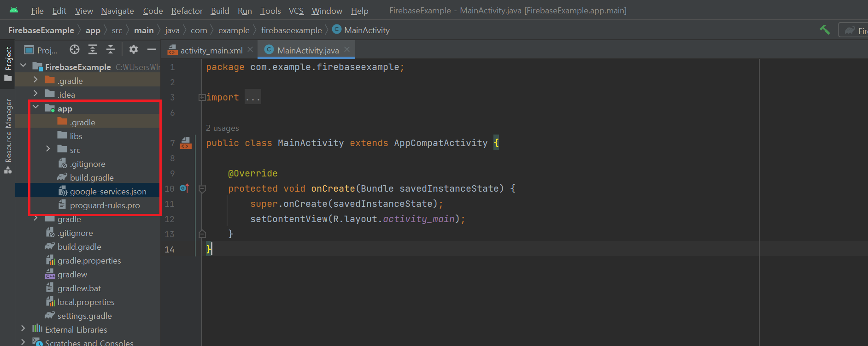Open the Refactor menu
This screenshot has height=346, width=868.
click(187, 11)
